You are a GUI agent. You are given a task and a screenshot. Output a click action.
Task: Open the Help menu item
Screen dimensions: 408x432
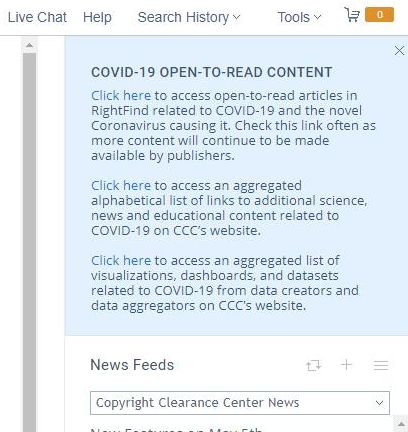click(97, 17)
